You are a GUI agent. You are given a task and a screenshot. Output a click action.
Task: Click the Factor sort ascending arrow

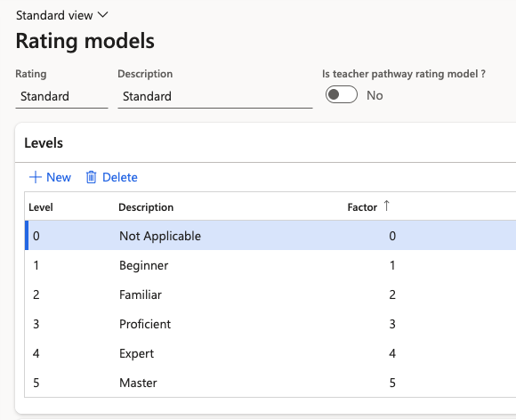(386, 206)
